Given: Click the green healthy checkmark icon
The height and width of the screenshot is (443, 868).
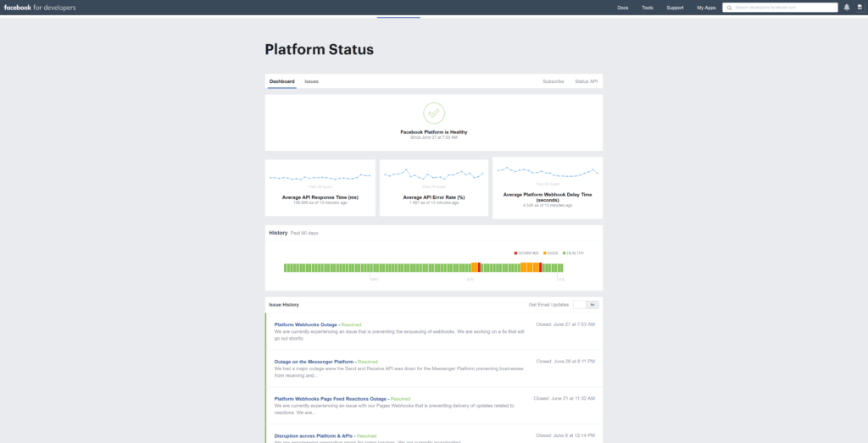Looking at the screenshot, I should click(x=434, y=113).
